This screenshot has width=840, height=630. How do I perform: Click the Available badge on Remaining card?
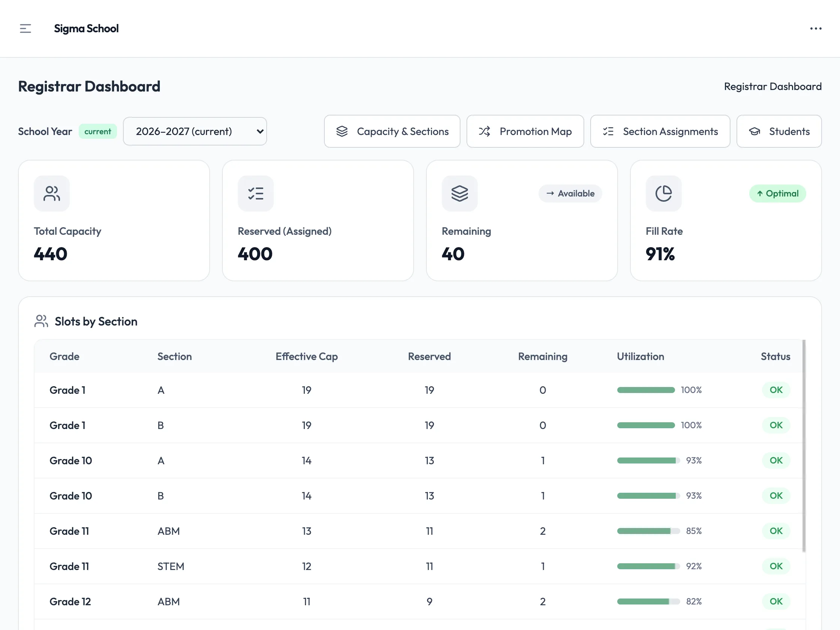click(x=570, y=193)
